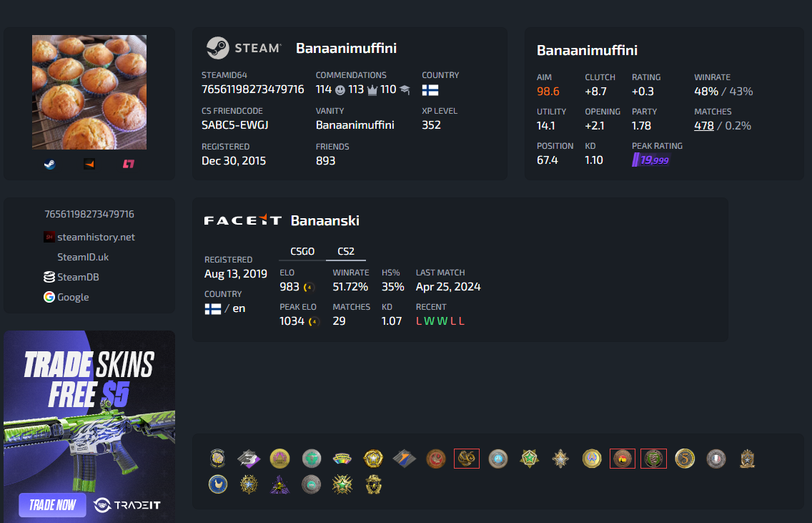Select the CS2 tab
812x523 pixels.
346,251
